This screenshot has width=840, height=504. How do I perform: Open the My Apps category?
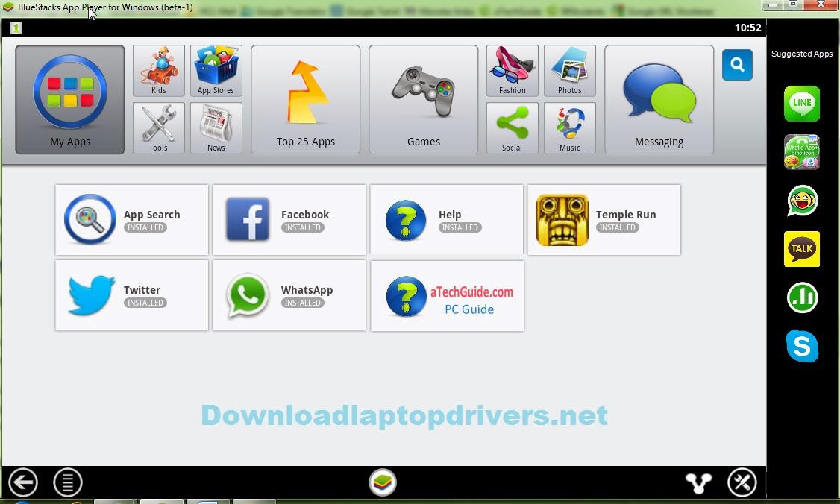click(x=69, y=100)
